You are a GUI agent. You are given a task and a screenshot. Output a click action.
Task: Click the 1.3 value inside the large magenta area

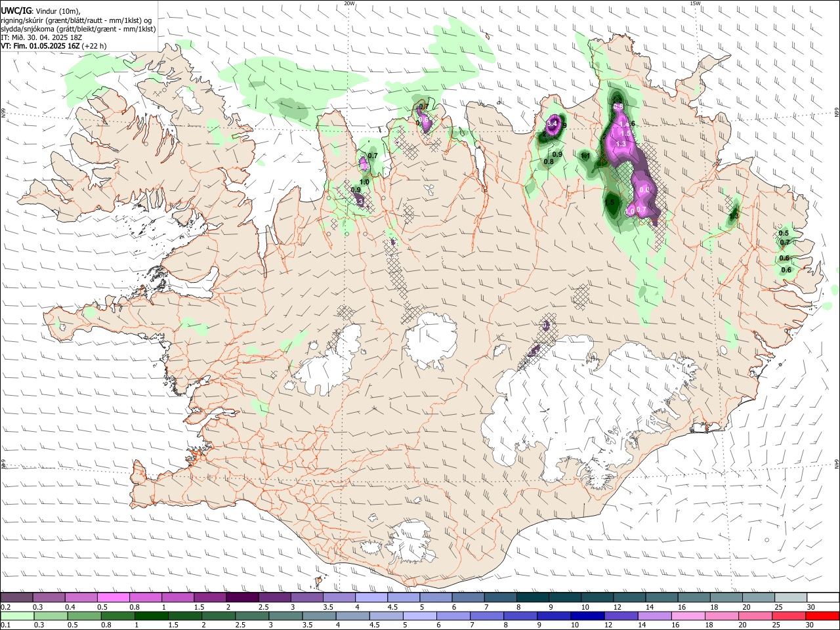coord(621,143)
